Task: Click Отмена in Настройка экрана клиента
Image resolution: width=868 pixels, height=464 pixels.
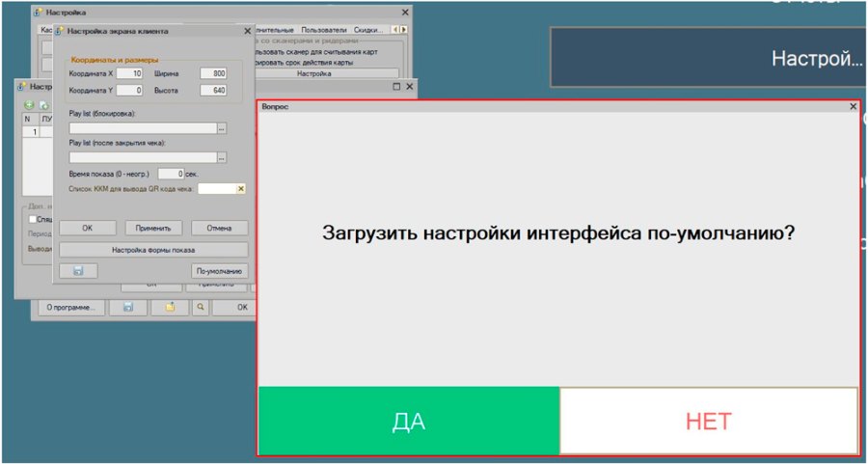Action: (220, 228)
